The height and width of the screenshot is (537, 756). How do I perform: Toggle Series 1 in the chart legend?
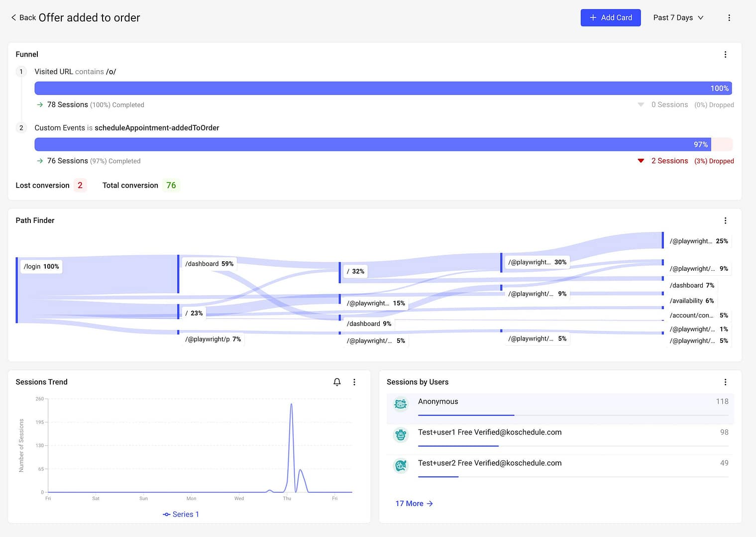point(181,514)
